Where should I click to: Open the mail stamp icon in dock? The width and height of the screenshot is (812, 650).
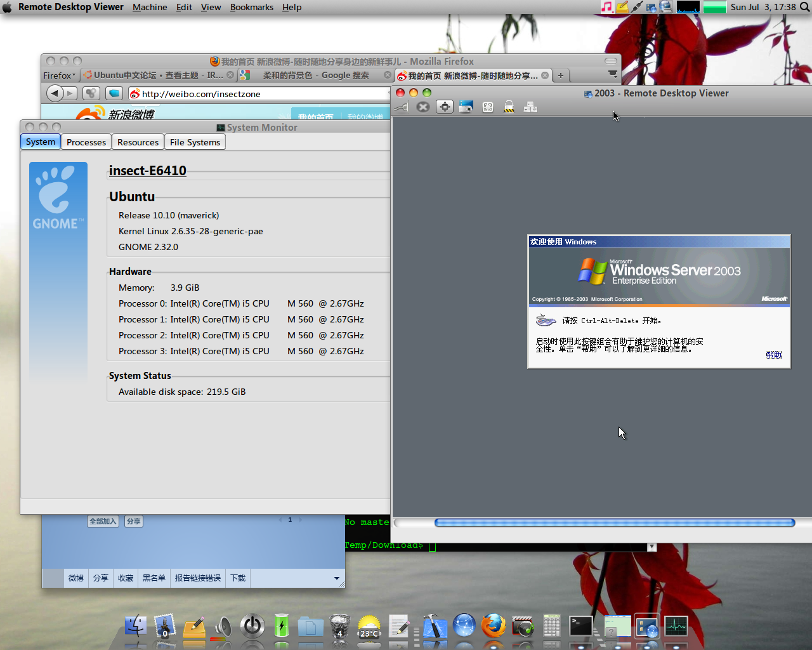[165, 627]
